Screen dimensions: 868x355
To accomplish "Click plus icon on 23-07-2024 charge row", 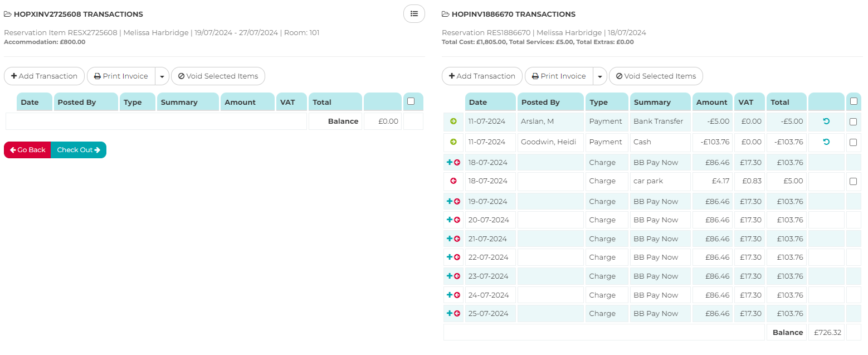I will coord(450,276).
